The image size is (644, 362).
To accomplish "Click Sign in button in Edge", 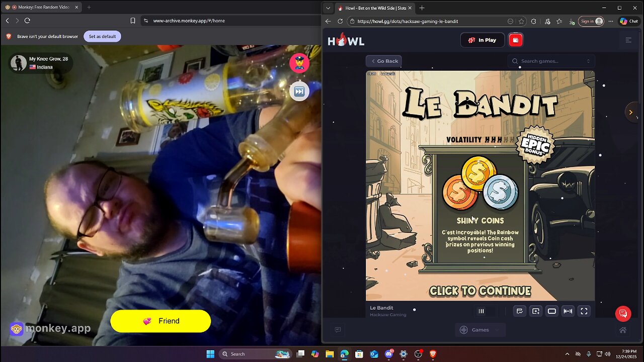I will 592,21.
